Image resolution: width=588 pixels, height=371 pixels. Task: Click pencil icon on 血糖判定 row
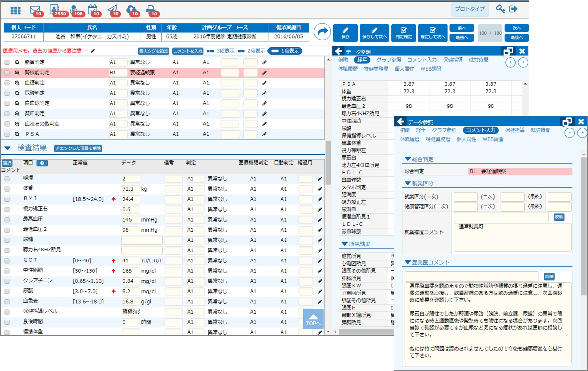(265, 83)
